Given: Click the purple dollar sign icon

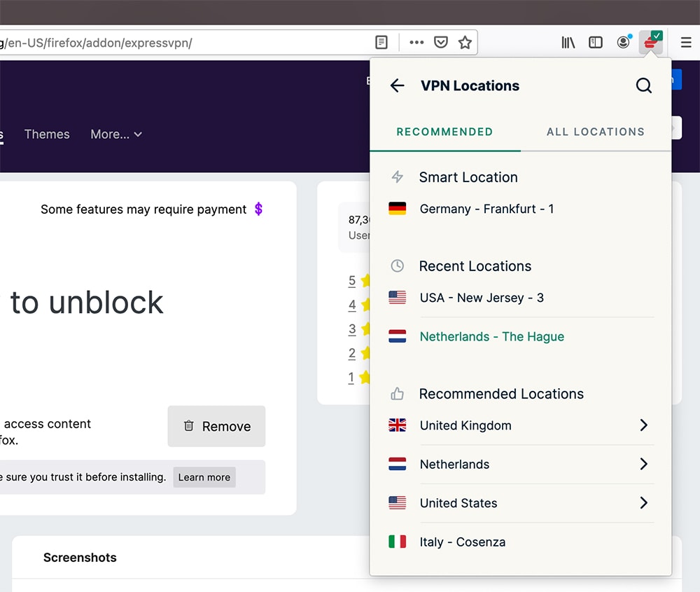Looking at the screenshot, I should point(258,209).
